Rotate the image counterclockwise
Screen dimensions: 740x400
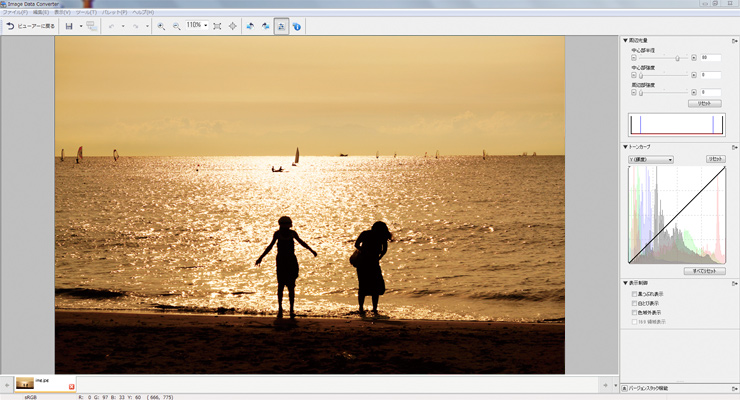tap(249, 25)
